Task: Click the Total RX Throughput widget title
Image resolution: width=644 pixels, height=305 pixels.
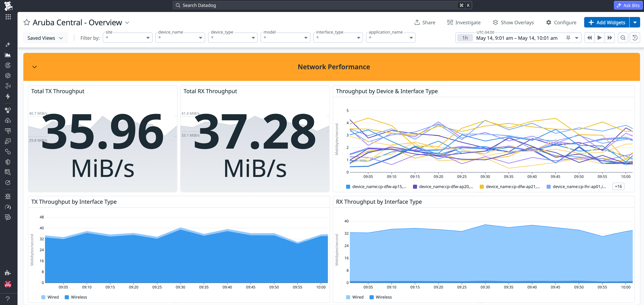Action: pos(210,91)
